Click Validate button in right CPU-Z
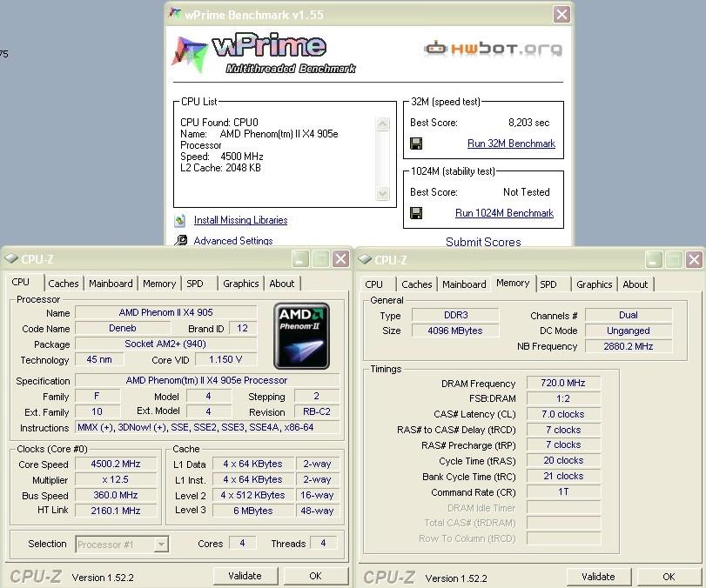The height and width of the screenshot is (588, 706). (x=598, y=577)
